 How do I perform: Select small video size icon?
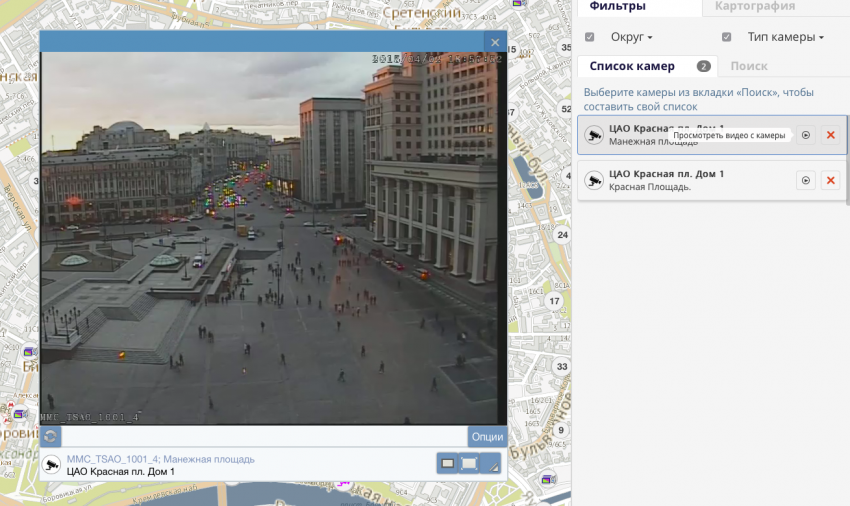click(448, 464)
